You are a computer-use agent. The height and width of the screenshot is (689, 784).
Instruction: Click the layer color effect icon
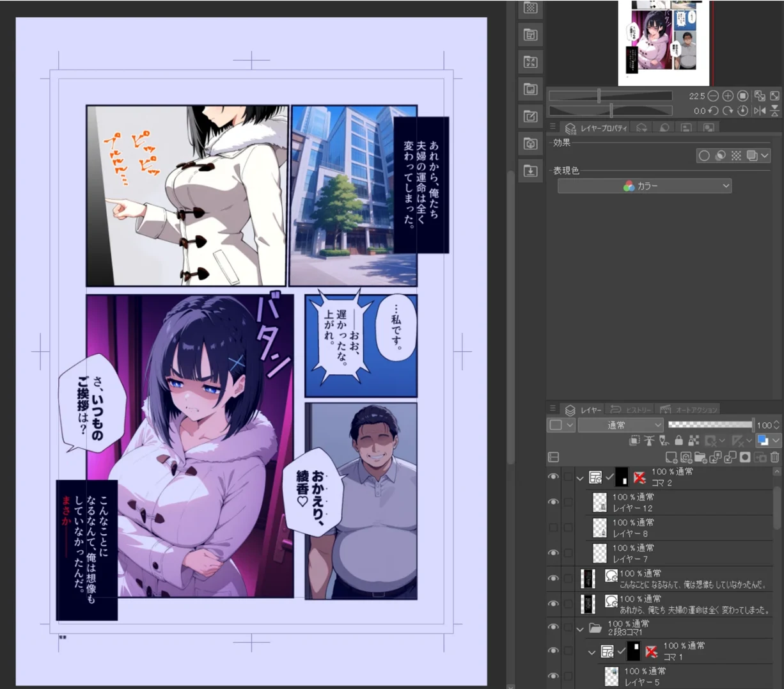pos(752,155)
